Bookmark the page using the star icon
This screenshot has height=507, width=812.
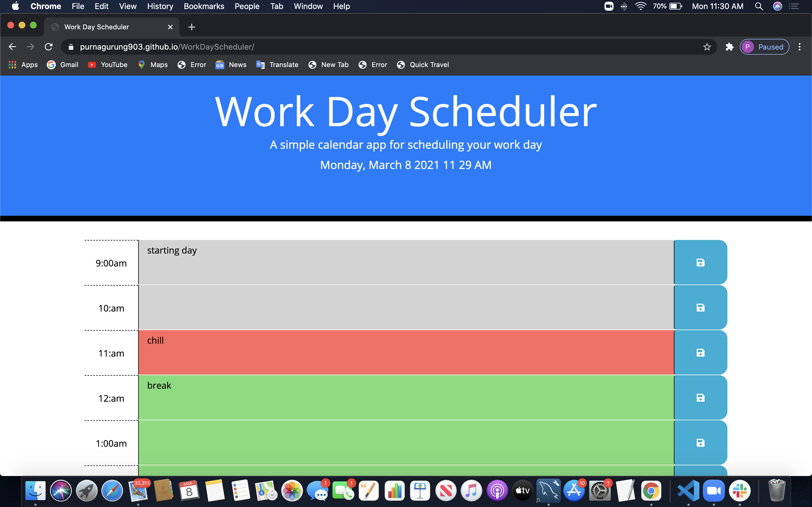tap(707, 46)
